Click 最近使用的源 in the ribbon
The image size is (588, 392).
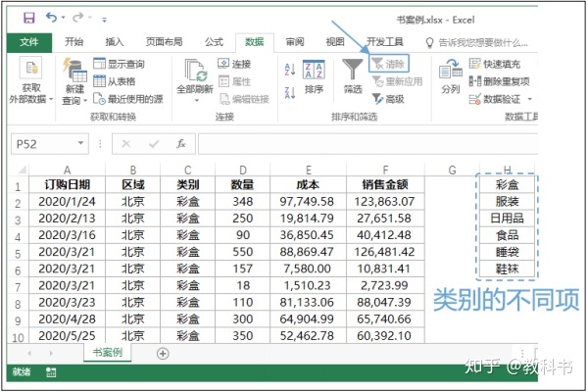127,99
